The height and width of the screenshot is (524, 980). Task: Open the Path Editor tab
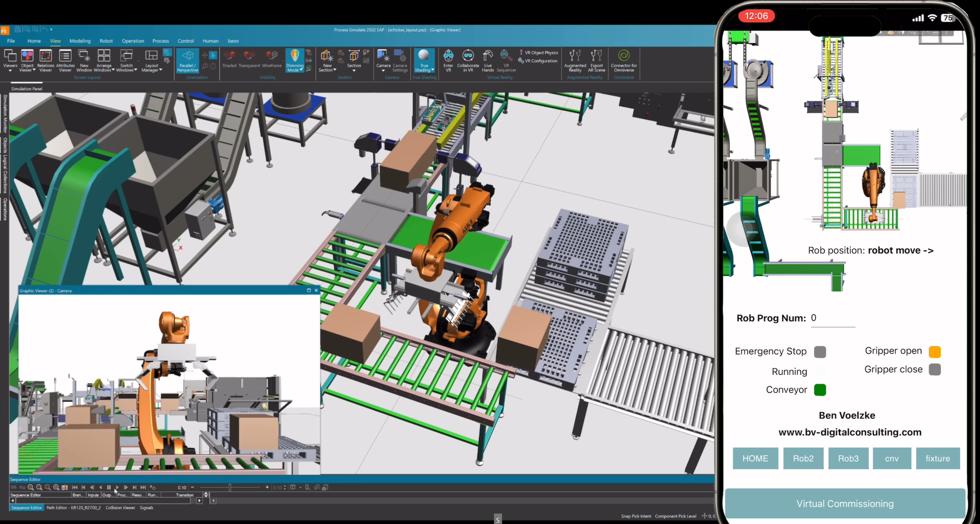coord(73,508)
